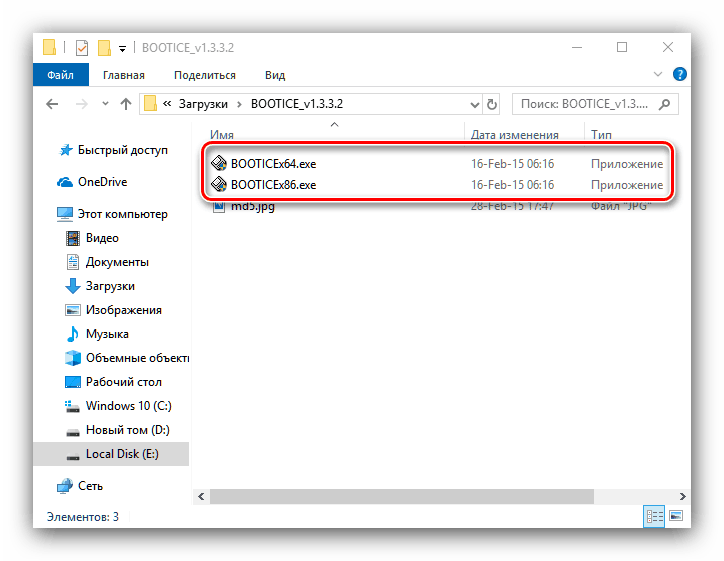Open the Windows 10 (C:) drive
The image size is (724, 561).
[x=129, y=406]
